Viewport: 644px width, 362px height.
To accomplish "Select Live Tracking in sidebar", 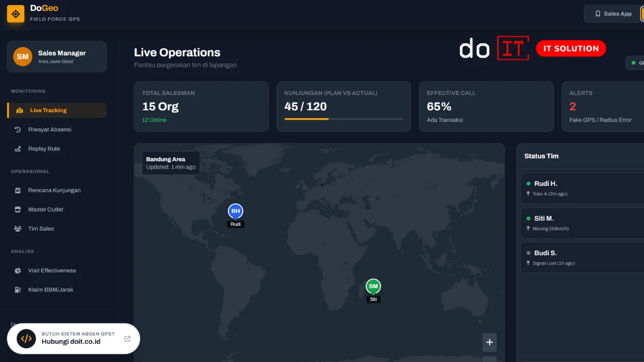I will tap(57, 110).
